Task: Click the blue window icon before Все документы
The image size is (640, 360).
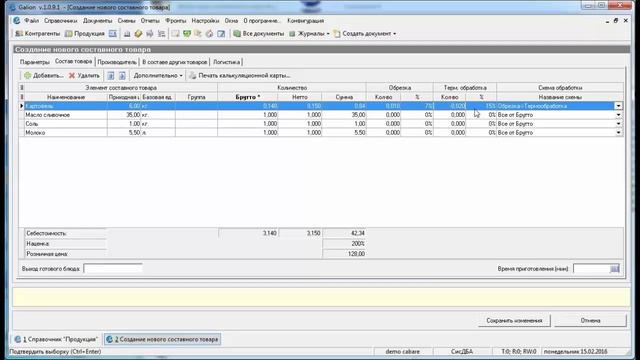Action: (221, 34)
